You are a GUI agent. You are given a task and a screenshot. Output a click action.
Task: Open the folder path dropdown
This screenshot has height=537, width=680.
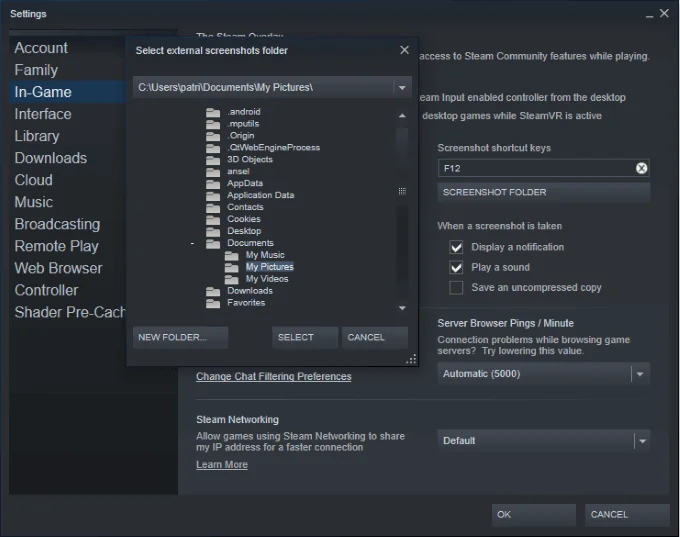402,88
